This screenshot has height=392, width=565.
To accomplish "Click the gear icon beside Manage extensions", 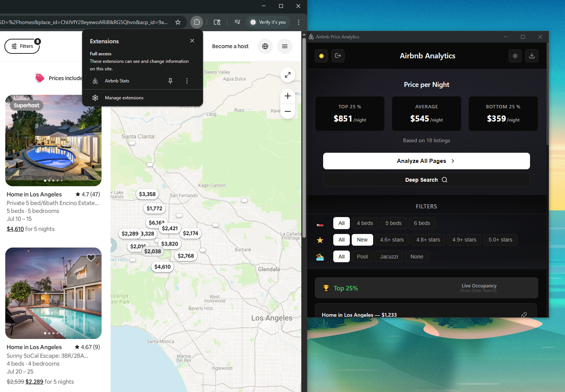I will coord(95,98).
